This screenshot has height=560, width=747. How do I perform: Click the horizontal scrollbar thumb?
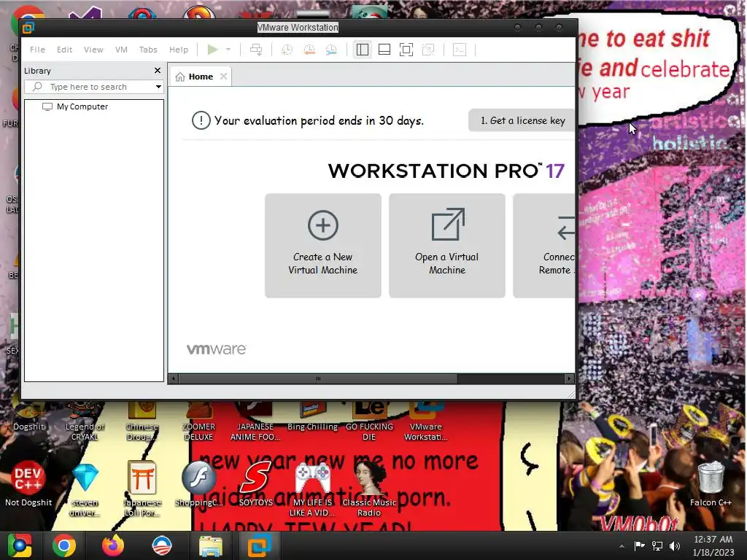point(318,379)
